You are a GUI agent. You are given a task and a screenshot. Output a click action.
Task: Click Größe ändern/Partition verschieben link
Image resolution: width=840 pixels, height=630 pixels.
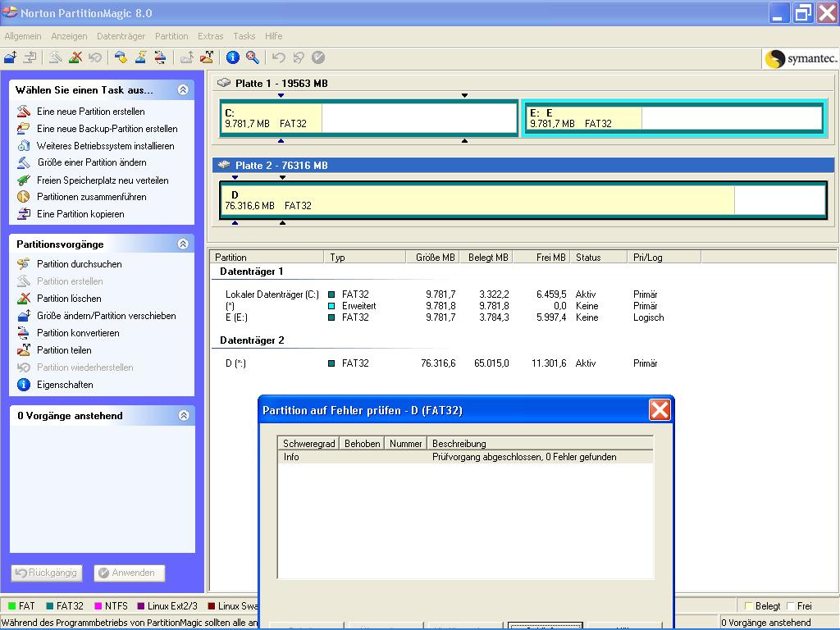click(106, 316)
